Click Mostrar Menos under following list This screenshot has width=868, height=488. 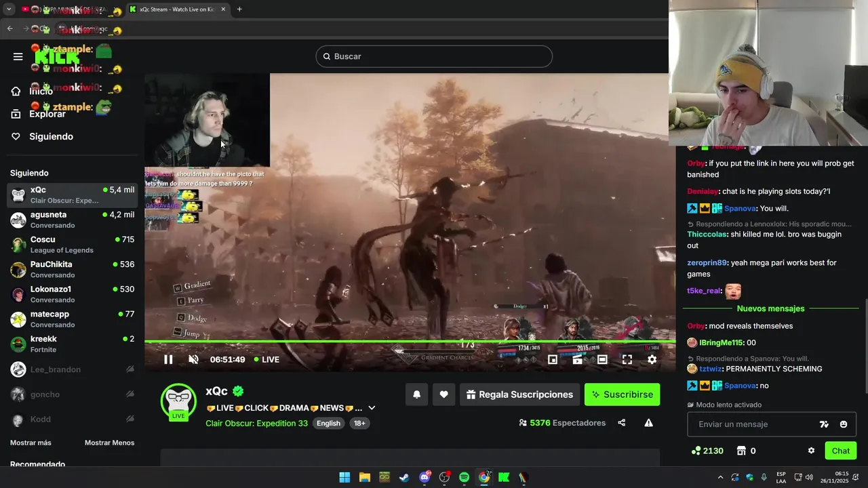(x=109, y=443)
